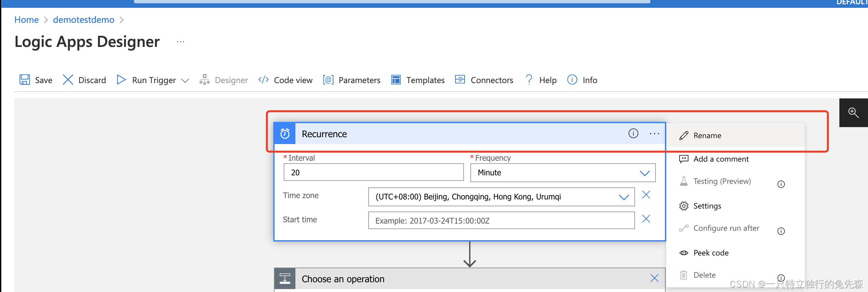Screen dimensions: 868x292
Task: Click the Help question mark icon
Action: tap(529, 80)
